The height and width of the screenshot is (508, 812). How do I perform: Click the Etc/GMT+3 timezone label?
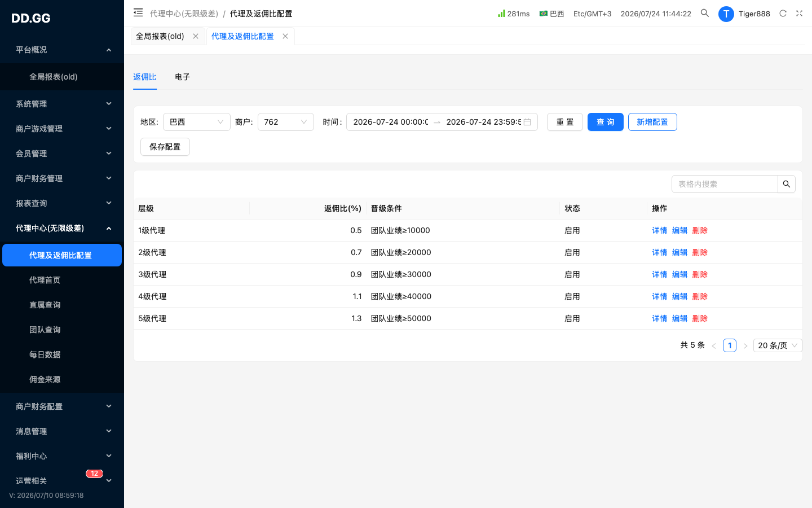click(x=592, y=14)
